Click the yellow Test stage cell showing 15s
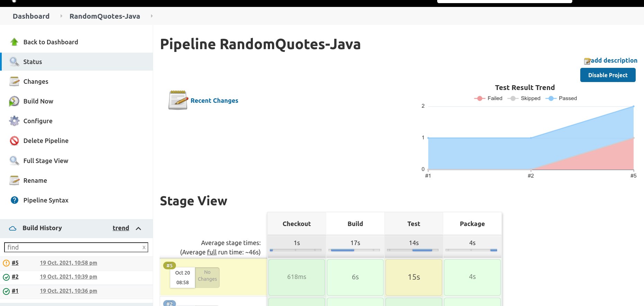The width and height of the screenshot is (644, 306). (414, 277)
